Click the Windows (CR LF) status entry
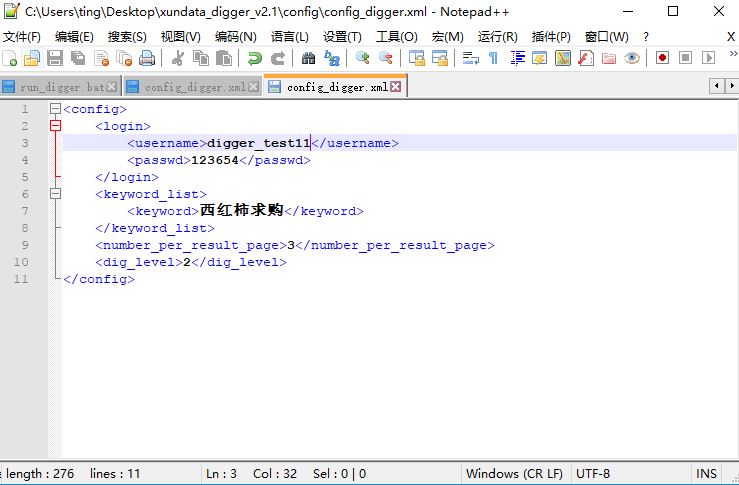This screenshot has width=739, height=485. pos(515,474)
